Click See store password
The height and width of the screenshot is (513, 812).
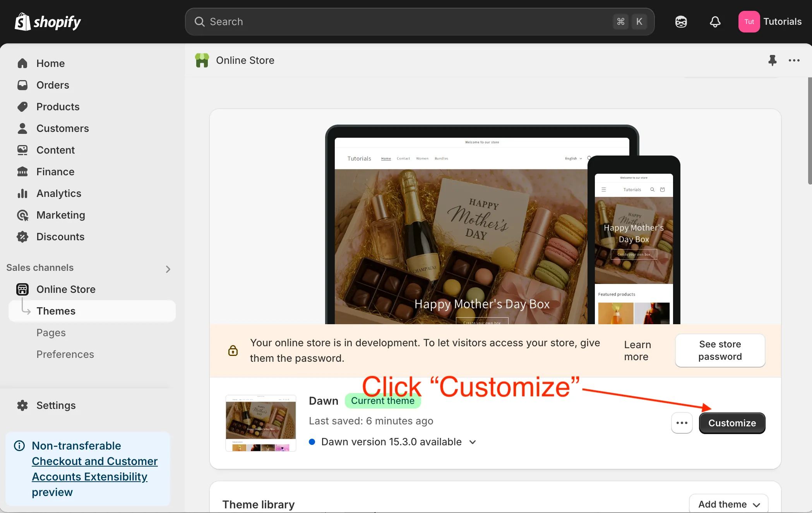coord(720,350)
